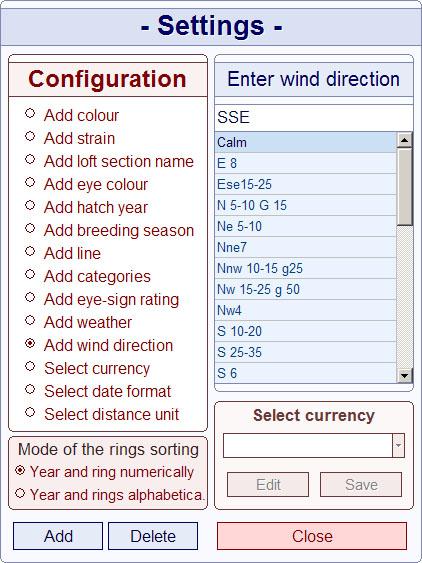
Task: Pick N 5-10 G 15 from list
Action: (306, 205)
